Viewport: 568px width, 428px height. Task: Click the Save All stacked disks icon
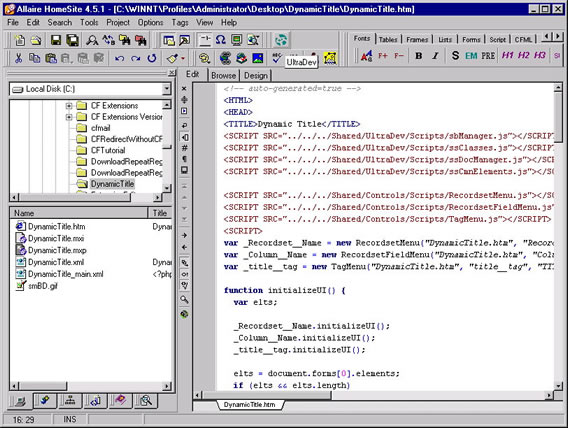coord(72,40)
